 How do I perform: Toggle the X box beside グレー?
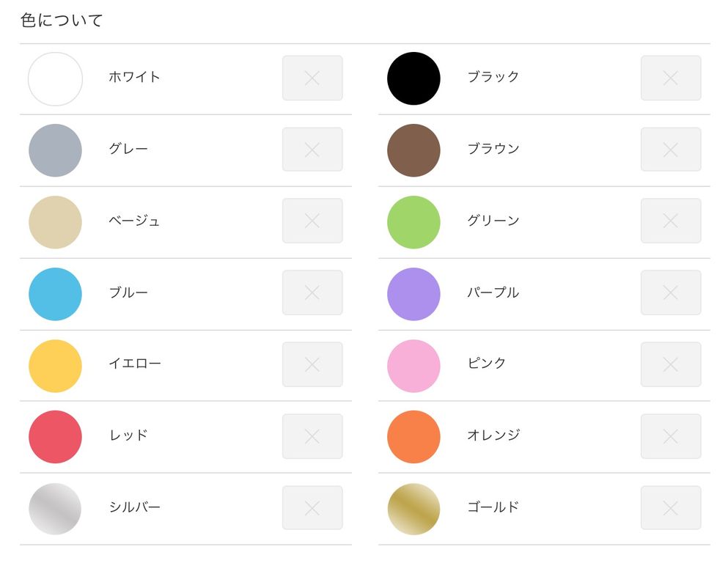point(312,150)
